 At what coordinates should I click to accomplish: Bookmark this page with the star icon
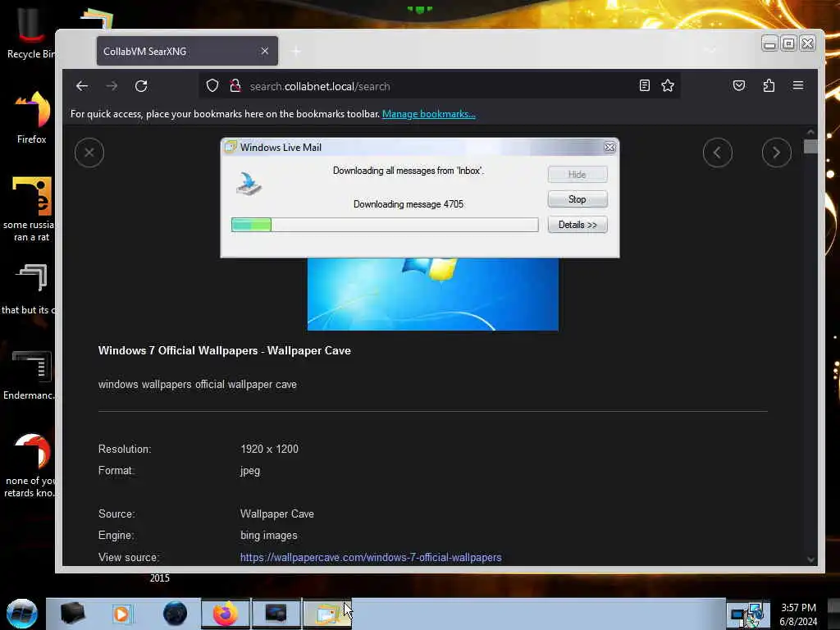click(x=668, y=85)
